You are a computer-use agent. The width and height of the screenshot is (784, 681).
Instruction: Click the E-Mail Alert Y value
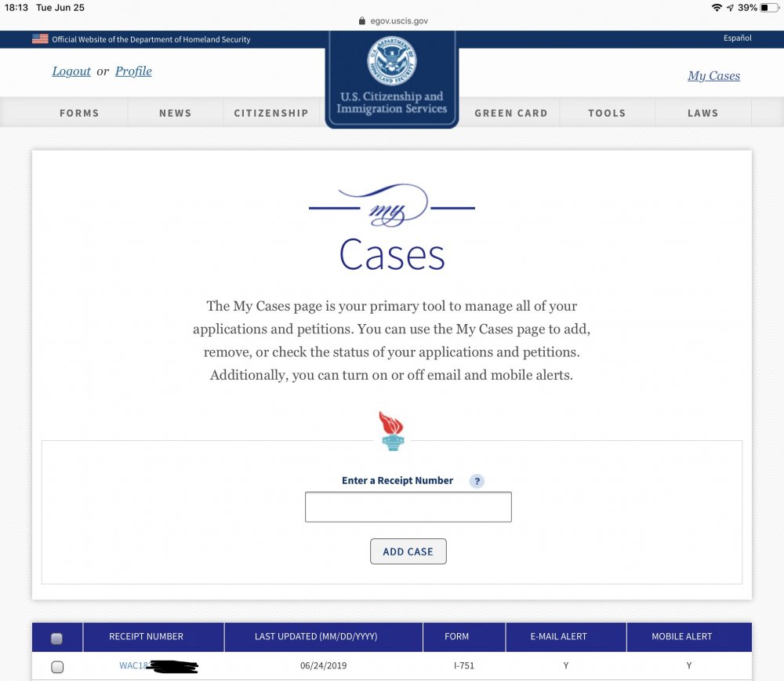click(x=565, y=665)
